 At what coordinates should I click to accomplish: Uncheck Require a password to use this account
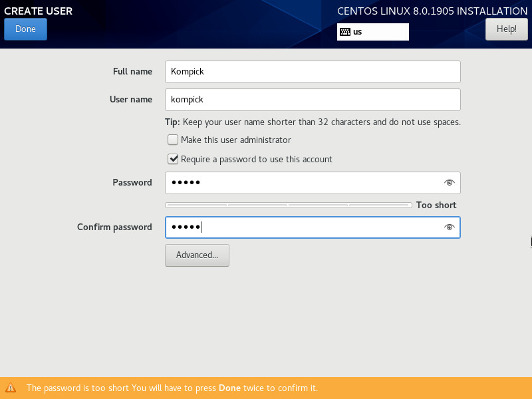pos(173,159)
